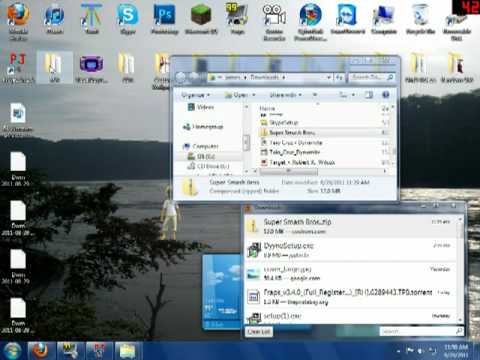Select the highlighted desktop folder beside PJ shortcut
The height and width of the screenshot is (360, 480).
point(54,67)
